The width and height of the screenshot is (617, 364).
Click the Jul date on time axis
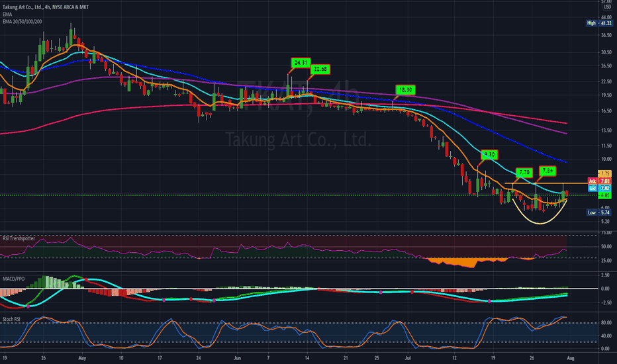pos(408,358)
